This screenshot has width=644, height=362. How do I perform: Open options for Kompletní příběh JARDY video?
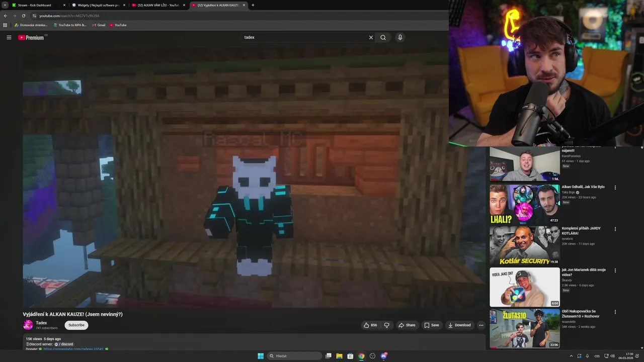click(x=615, y=229)
